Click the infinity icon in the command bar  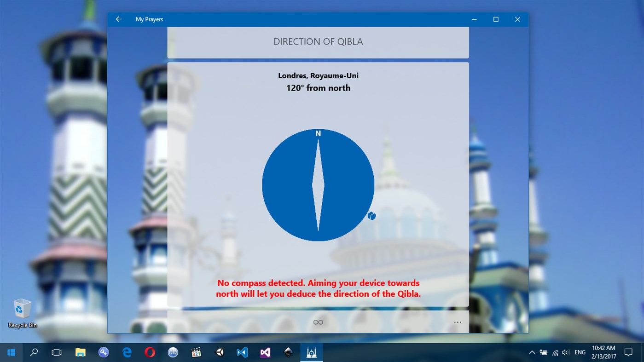tap(318, 322)
